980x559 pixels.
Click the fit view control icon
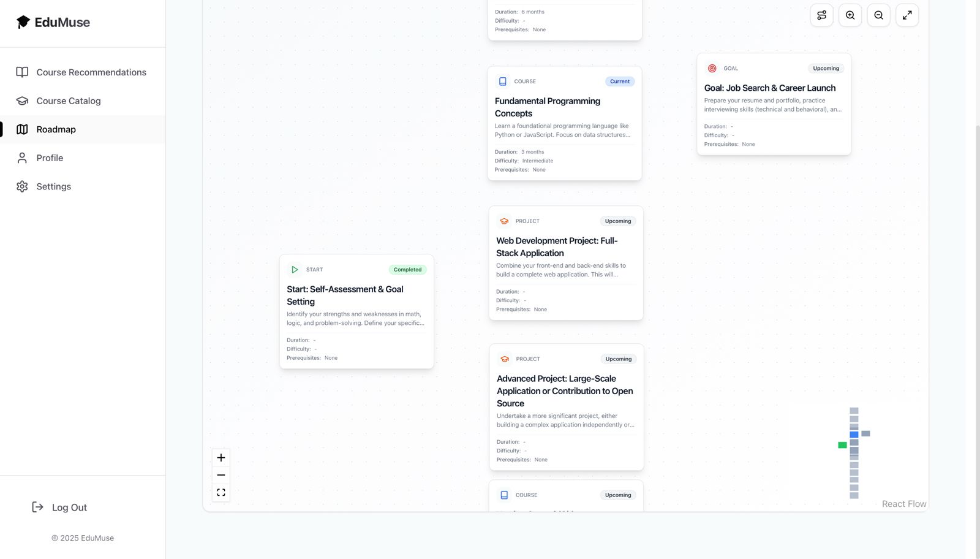[221, 492]
